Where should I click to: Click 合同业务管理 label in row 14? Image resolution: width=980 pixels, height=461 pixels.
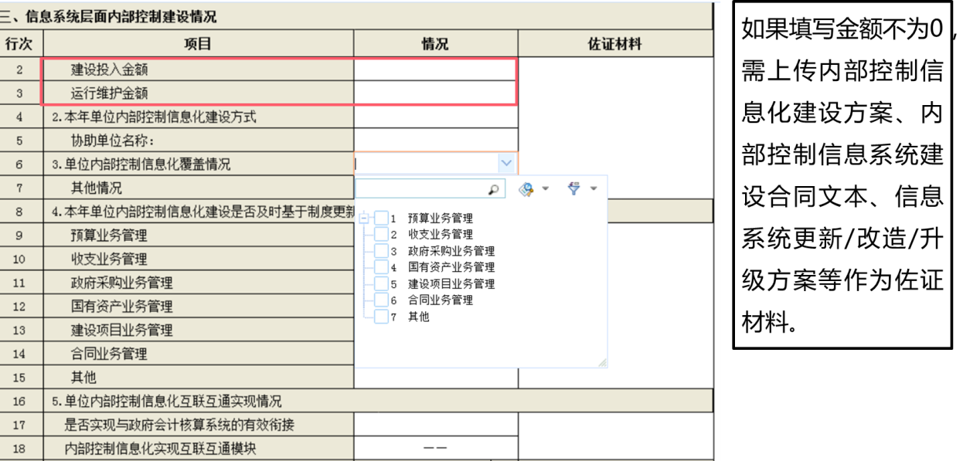pyautogui.click(x=109, y=354)
